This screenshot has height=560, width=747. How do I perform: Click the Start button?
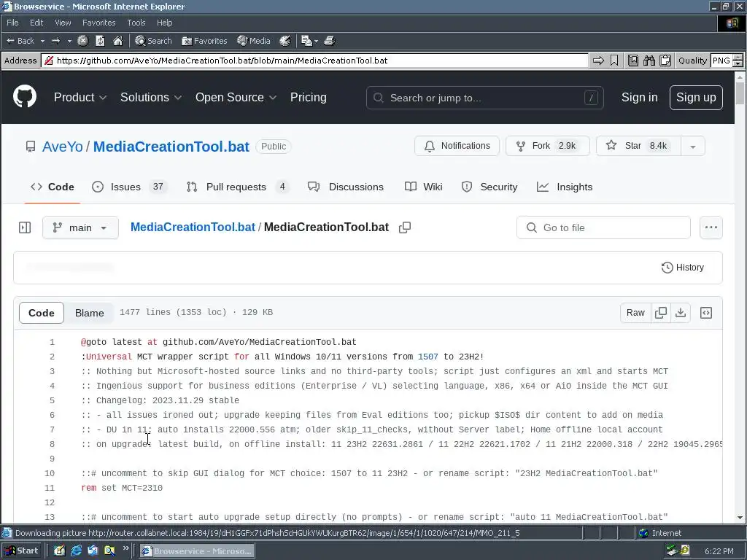22,551
